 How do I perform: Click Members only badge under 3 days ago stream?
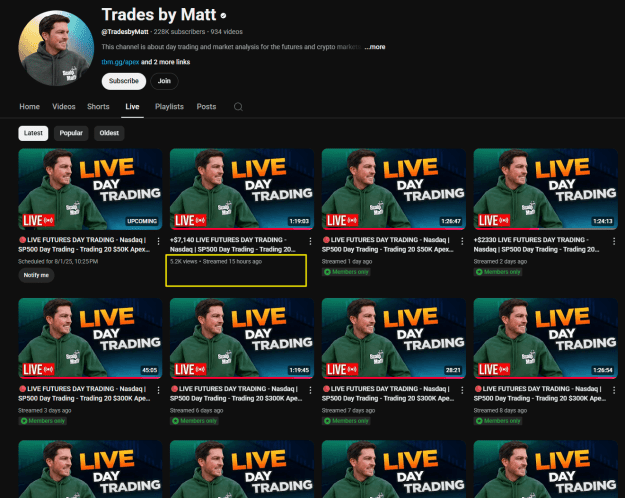click(42, 421)
